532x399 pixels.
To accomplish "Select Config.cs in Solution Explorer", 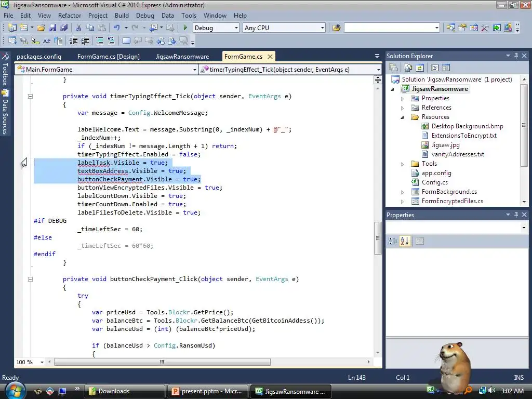I will pyautogui.click(x=435, y=182).
